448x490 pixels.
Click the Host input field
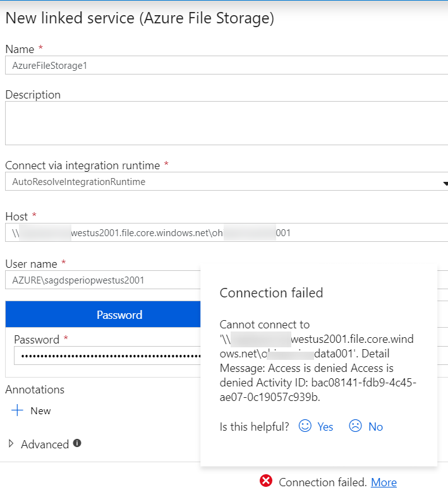[x=227, y=232]
